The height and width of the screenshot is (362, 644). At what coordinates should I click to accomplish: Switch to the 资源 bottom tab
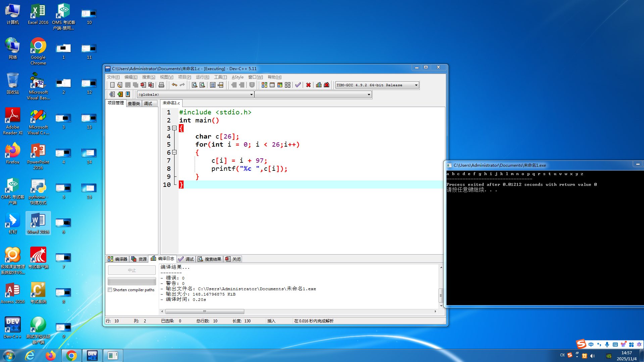[139, 259]
